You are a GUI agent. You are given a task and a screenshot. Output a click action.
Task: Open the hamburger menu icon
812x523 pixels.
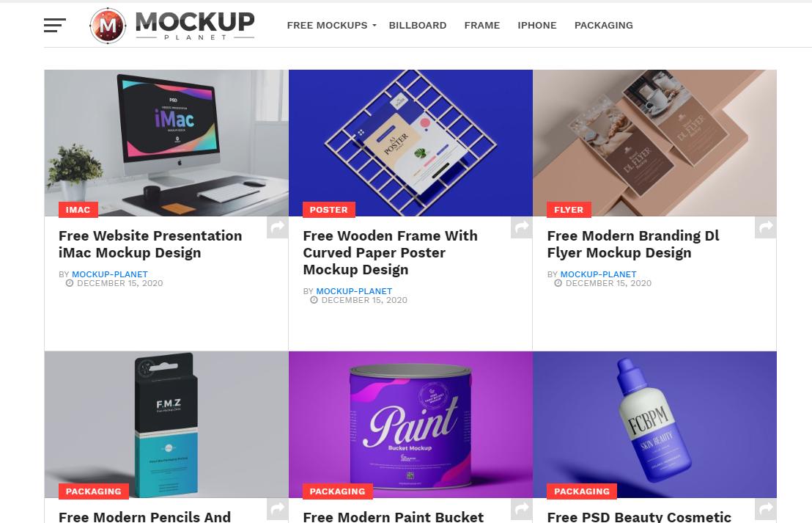click(x=54, y=25)
